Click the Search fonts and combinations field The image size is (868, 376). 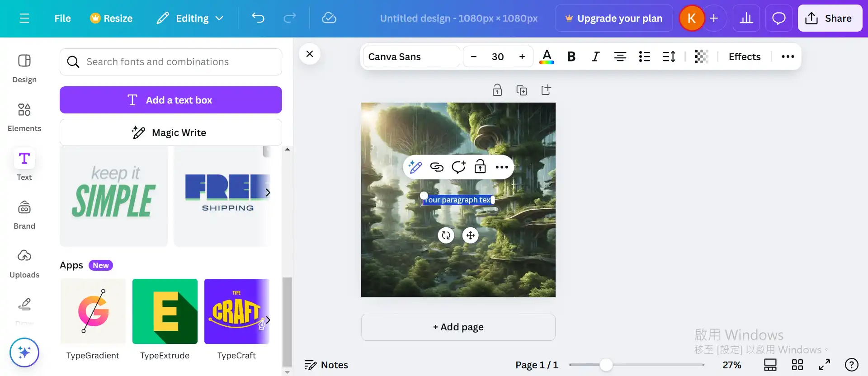tap(171, 62)
